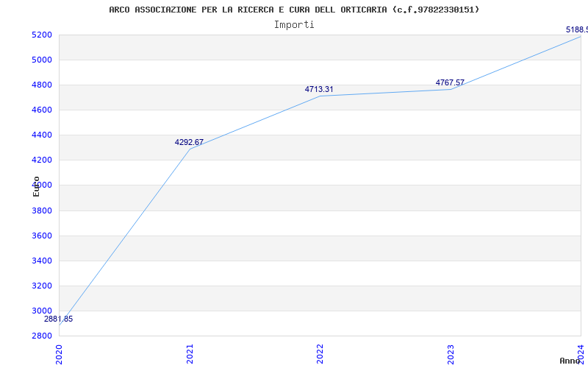The width and height of the screenshot is (588, 368).
Task: Click the 4400 y-axis value
Action: point(41,135)
